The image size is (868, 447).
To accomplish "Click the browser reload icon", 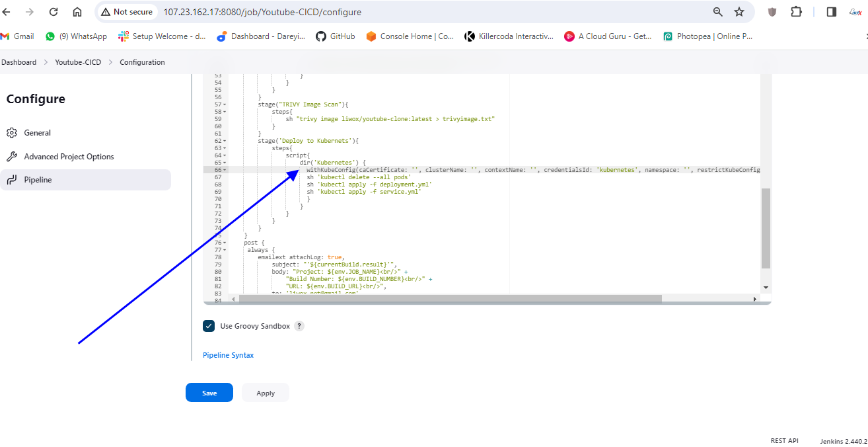I will point(54,12).
